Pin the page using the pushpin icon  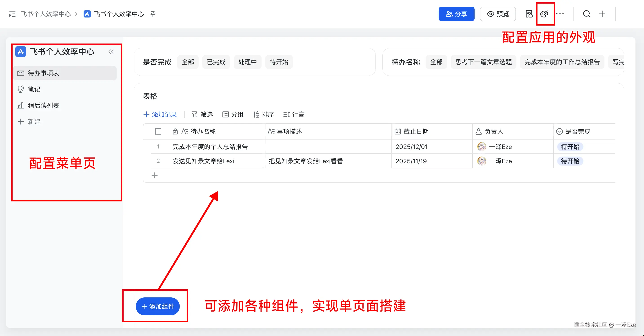pos(153,14)
